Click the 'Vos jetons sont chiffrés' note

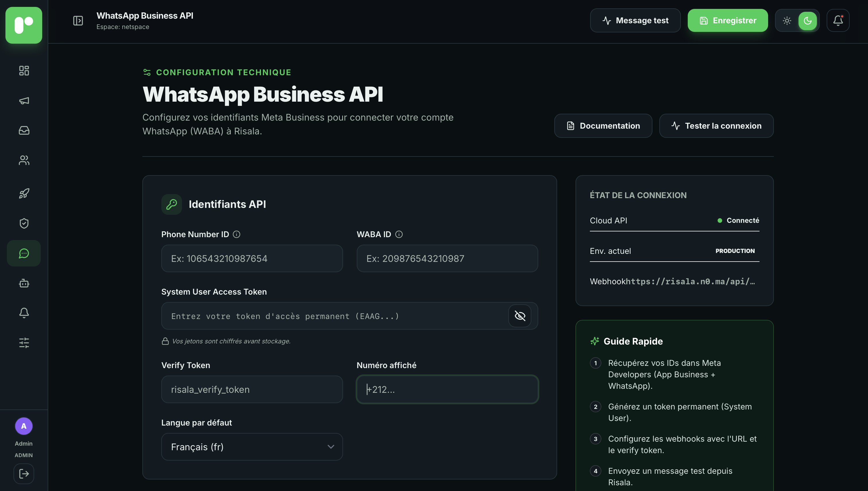point(231,341)
